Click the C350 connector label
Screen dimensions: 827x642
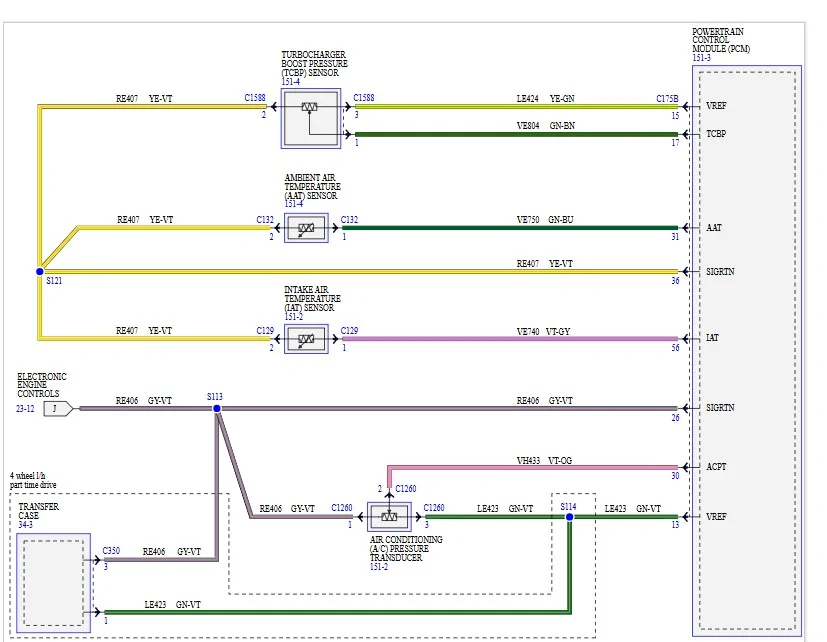pos(111,551)
